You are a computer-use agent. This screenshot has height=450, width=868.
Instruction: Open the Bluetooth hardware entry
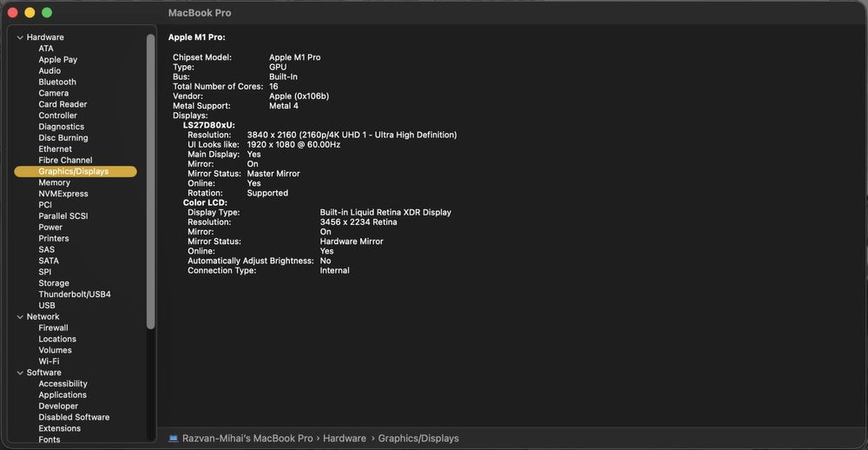click(57, 83)
